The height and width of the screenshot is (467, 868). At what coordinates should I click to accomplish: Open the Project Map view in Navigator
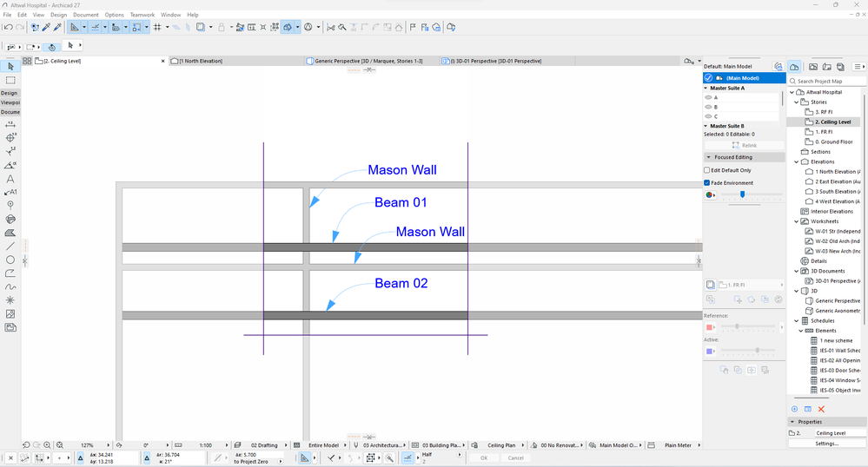794,66
